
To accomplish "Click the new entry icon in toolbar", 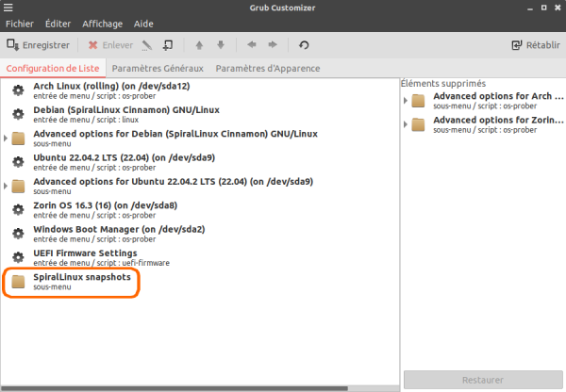I will click(x=168, y=44).
